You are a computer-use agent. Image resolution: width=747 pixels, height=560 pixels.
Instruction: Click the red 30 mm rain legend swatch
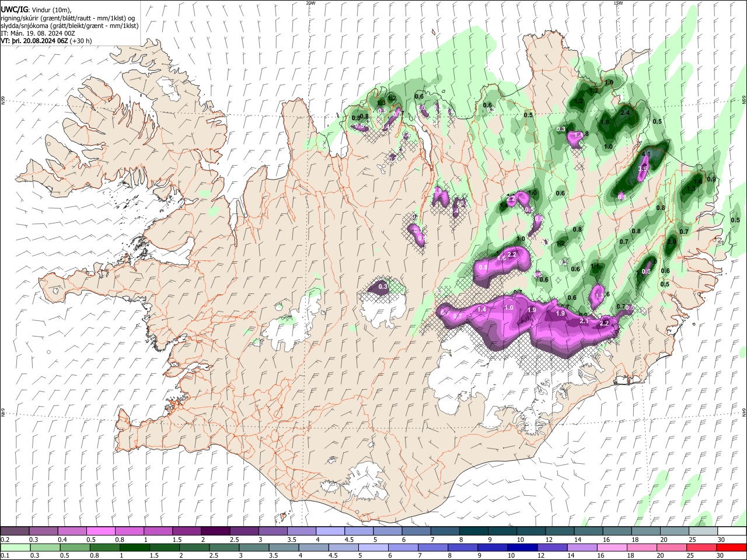tap(731, 548)
